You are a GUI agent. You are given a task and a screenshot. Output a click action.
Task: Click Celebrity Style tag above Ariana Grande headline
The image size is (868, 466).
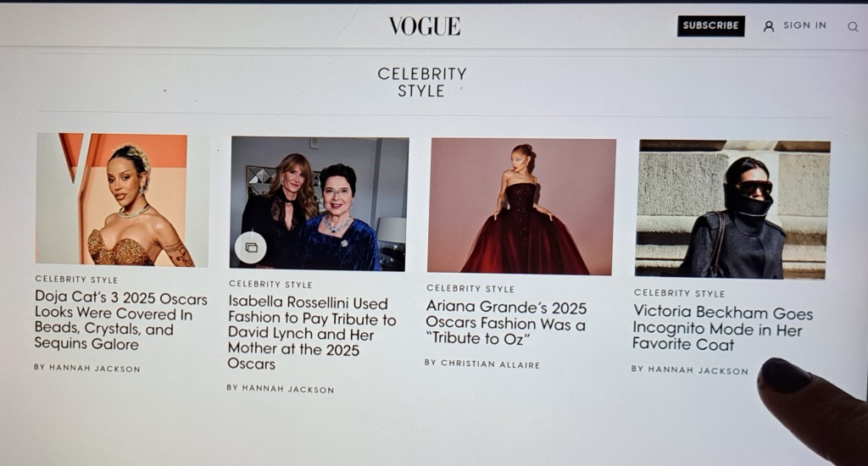coord(470,288)
